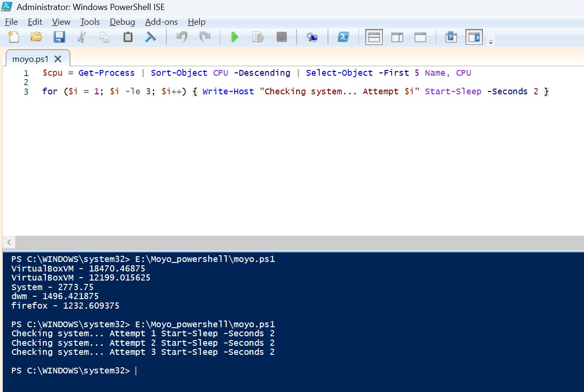Open the File menu
The width and height of the screenshot is (584, 392).
click(x=11, y=22)
